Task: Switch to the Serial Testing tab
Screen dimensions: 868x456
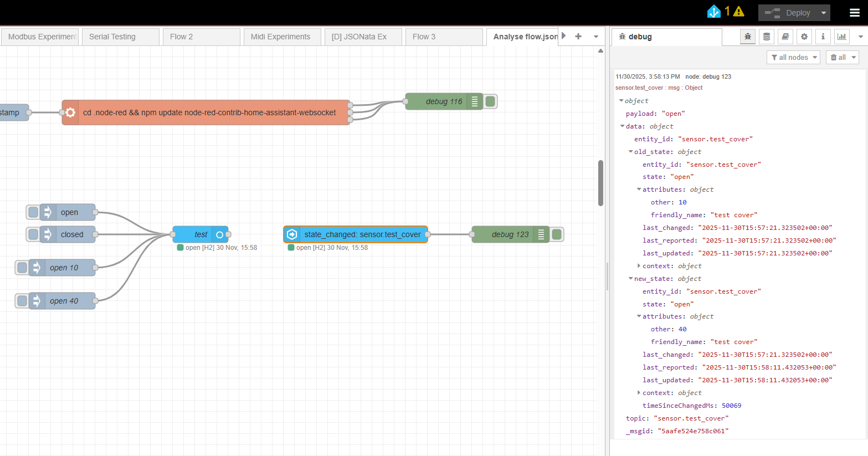Action: click(112, 37)
